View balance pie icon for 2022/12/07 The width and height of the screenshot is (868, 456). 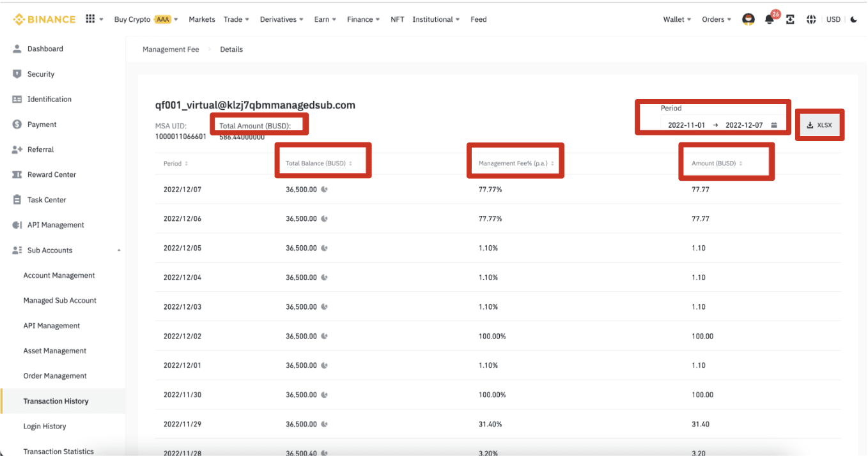tap(325, 190)
